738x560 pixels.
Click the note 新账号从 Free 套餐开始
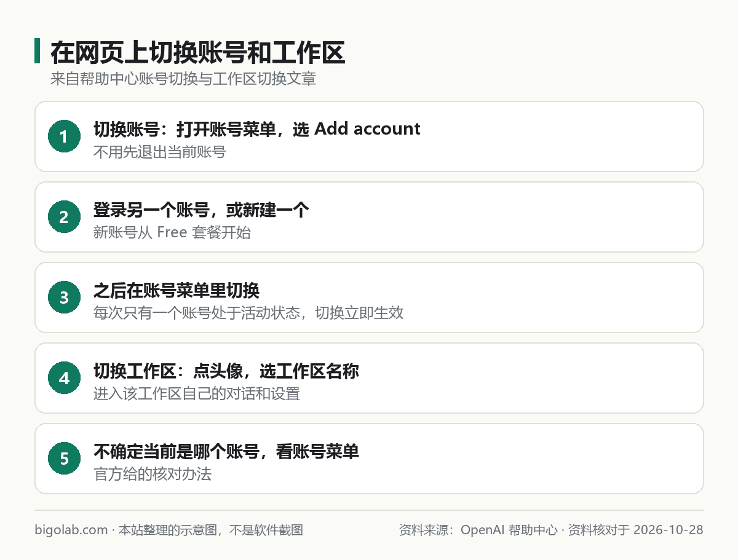pos(172,232)
